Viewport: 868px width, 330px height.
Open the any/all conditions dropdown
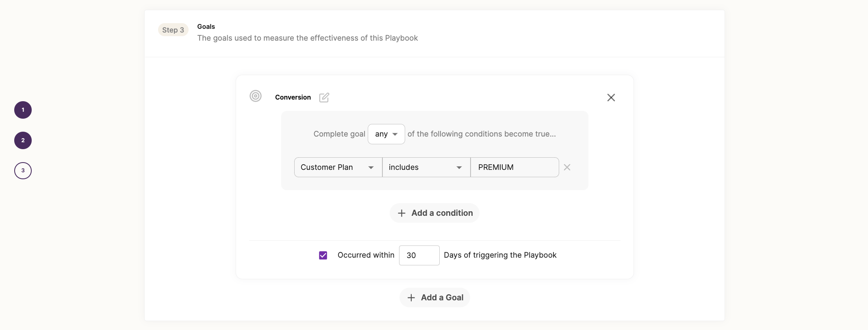coord(386,134)
